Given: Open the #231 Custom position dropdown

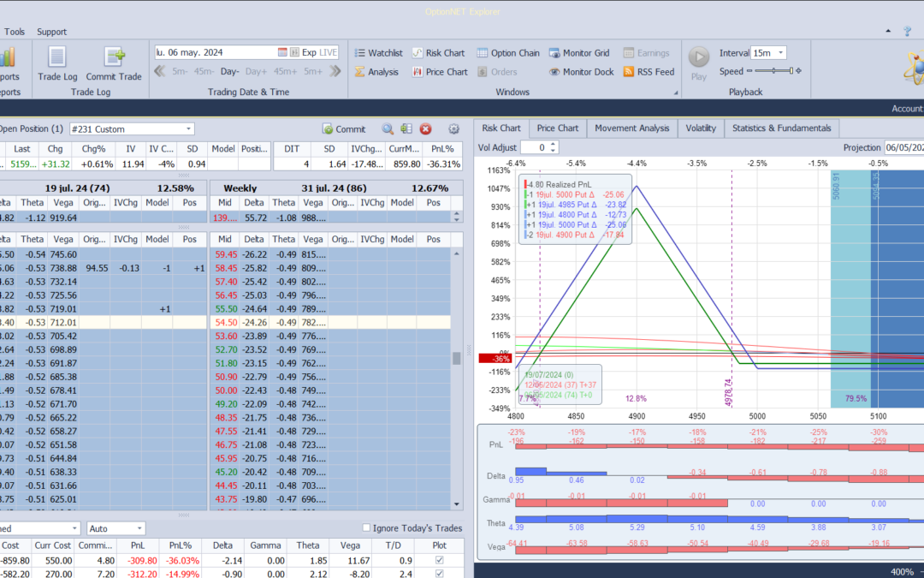Looking at the screenshot, I should coord(188,129).
